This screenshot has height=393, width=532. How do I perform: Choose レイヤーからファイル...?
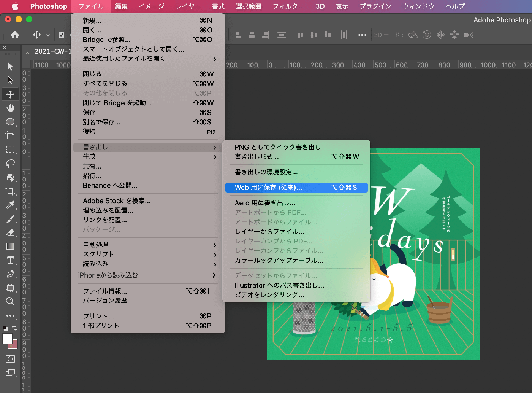coord(296,231)
